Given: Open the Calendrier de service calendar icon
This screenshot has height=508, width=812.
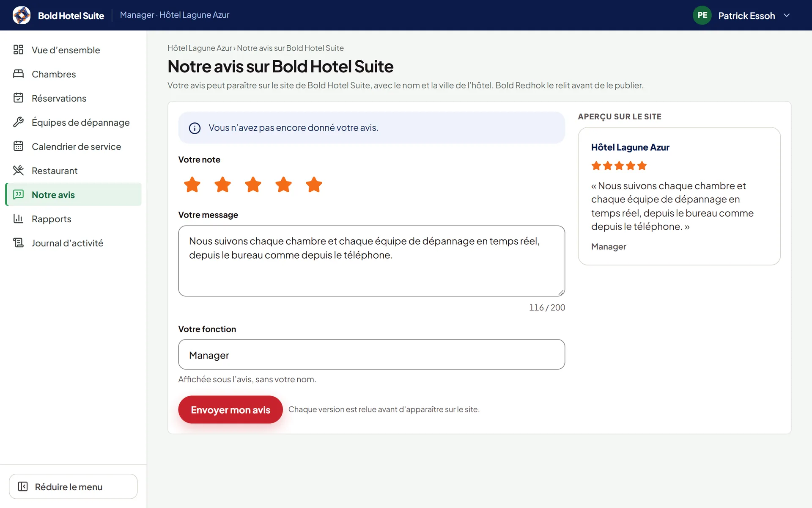Looking at the screenshot, I should point(18,146).
